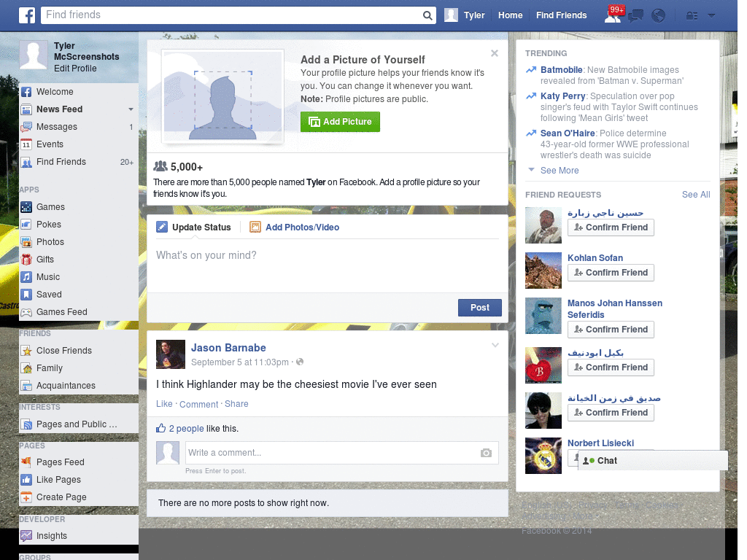Click the Saved bookmark icon

26,295
